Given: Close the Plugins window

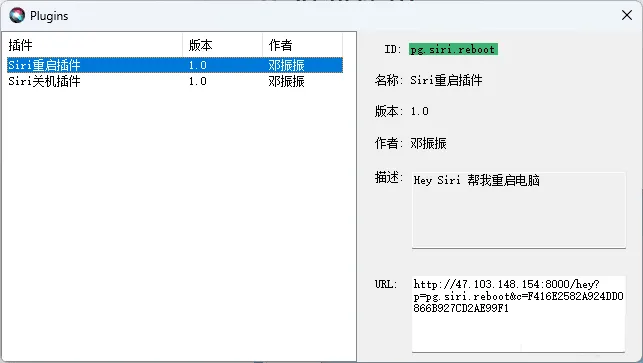Looking at the screenshot, I should (627, 15).
